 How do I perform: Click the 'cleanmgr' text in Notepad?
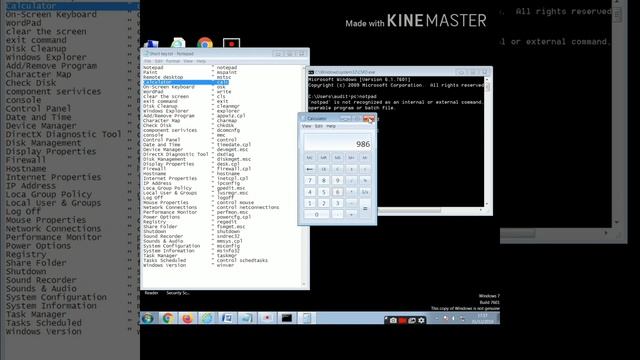pyautogui.click(x=228, y=106)
